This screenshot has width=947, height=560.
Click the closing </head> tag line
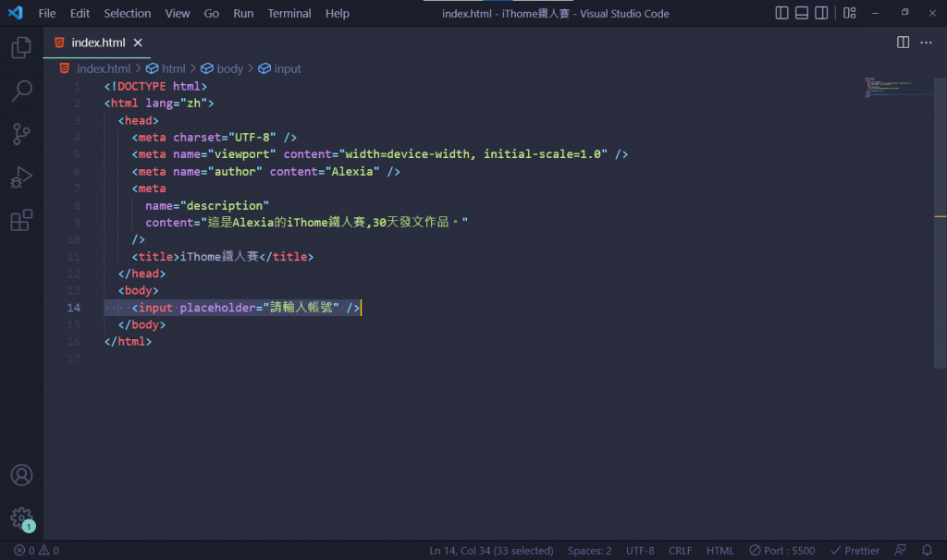141,274
